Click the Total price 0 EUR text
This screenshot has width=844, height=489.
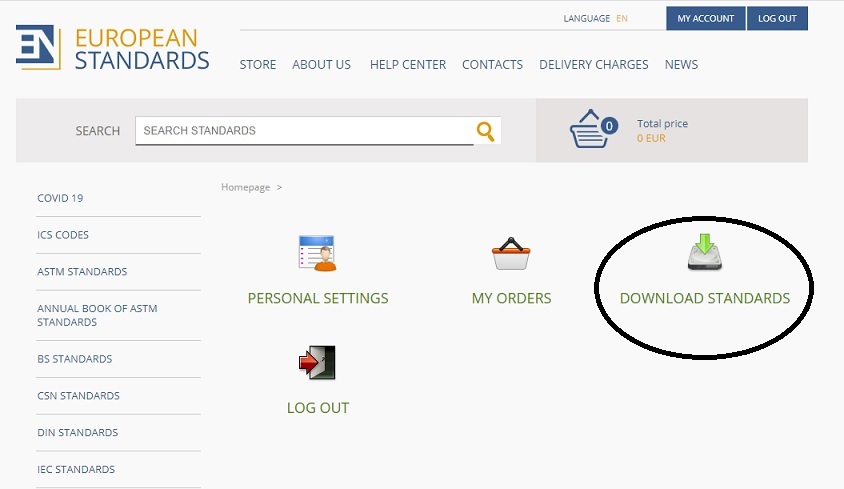tap(662, 131)
